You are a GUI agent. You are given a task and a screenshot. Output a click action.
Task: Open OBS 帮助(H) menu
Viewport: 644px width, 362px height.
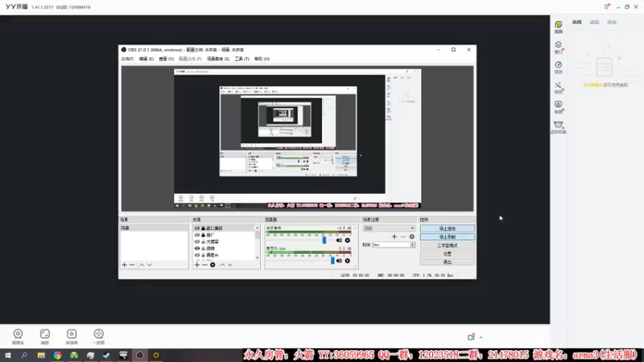point(262,59)
